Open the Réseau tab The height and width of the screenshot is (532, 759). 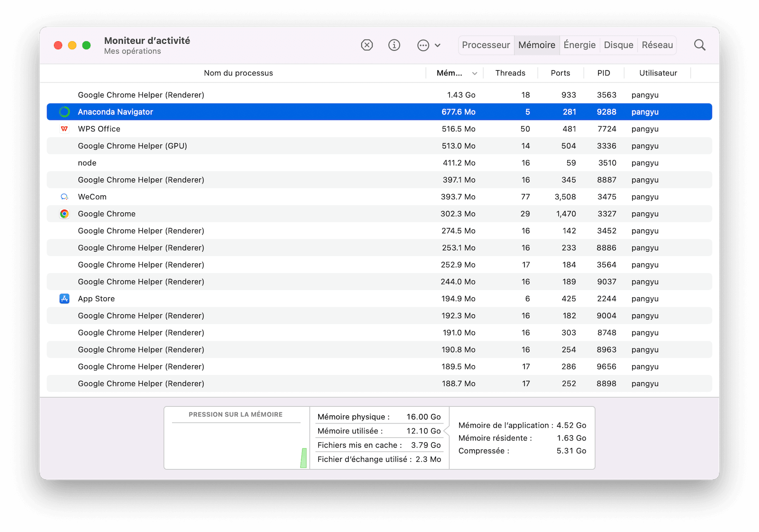(657, 45)
